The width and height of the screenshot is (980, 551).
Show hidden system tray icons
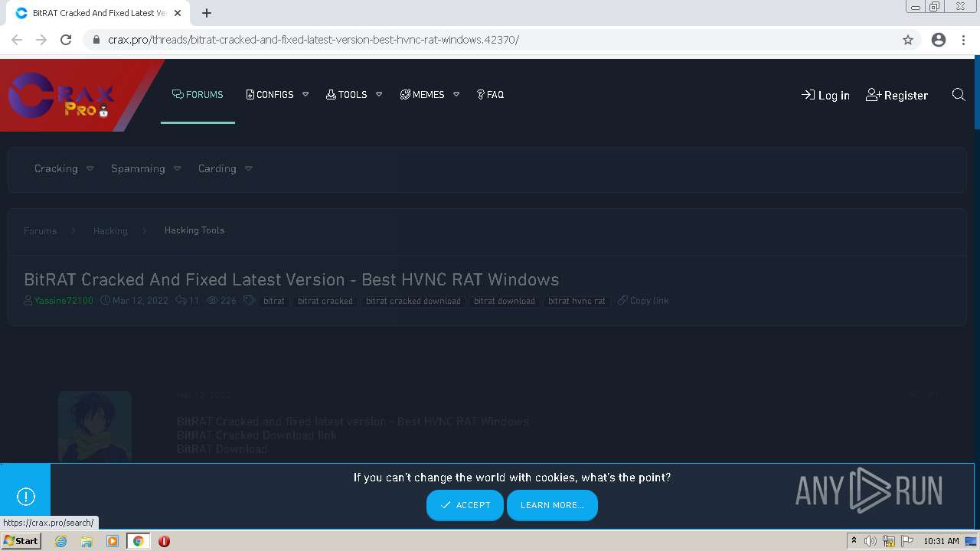click(x=854, y=541)
